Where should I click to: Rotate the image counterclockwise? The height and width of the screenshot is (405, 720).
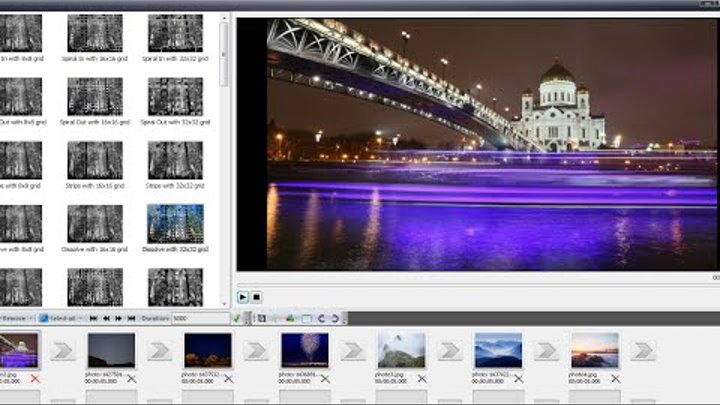click(321, 318)
